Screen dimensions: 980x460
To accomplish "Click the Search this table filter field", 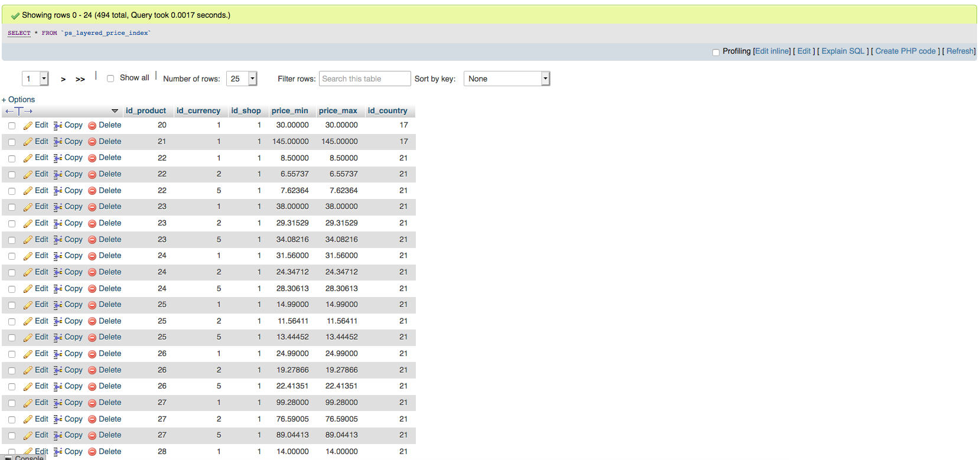I will [x=364, y=79].
